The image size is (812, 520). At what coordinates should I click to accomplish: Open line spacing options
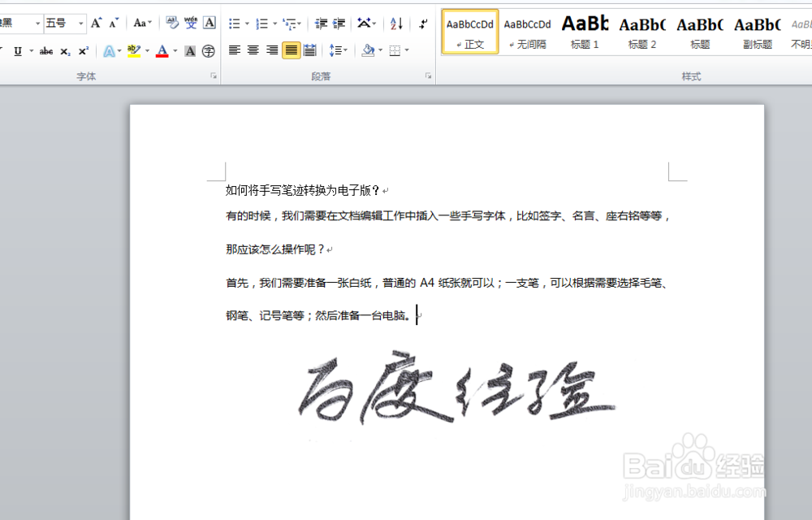(x=338, y=50)
